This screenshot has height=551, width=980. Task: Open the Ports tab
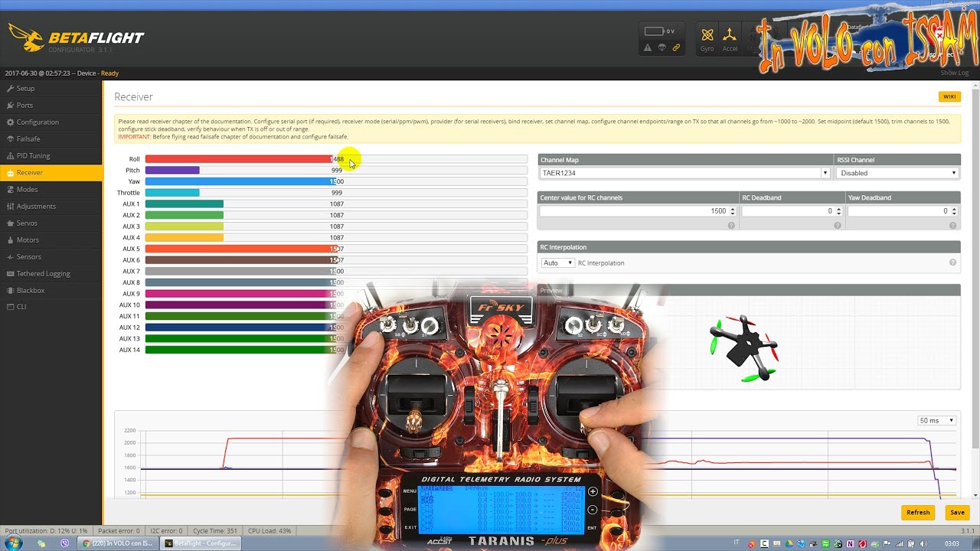pyautogui.click(x=51, y=105)
